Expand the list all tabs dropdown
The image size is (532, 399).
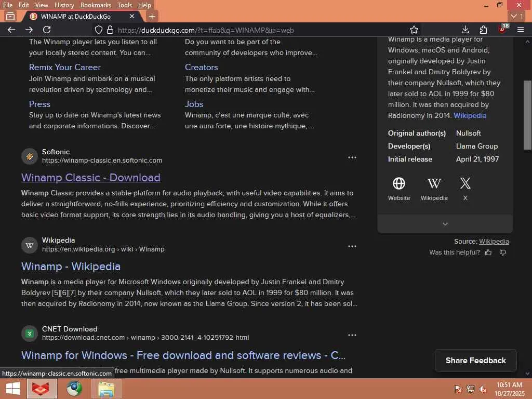(x=517, y=16)
